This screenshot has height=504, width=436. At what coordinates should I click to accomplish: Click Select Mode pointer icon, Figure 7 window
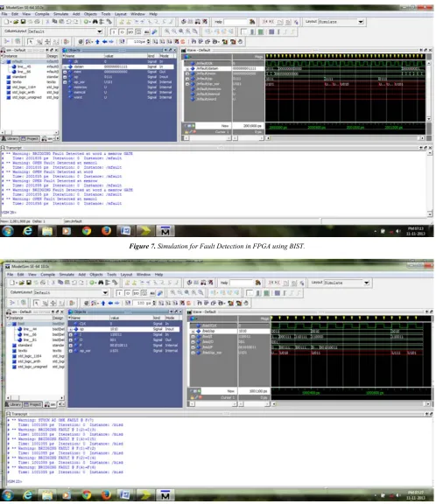[31, 42]
